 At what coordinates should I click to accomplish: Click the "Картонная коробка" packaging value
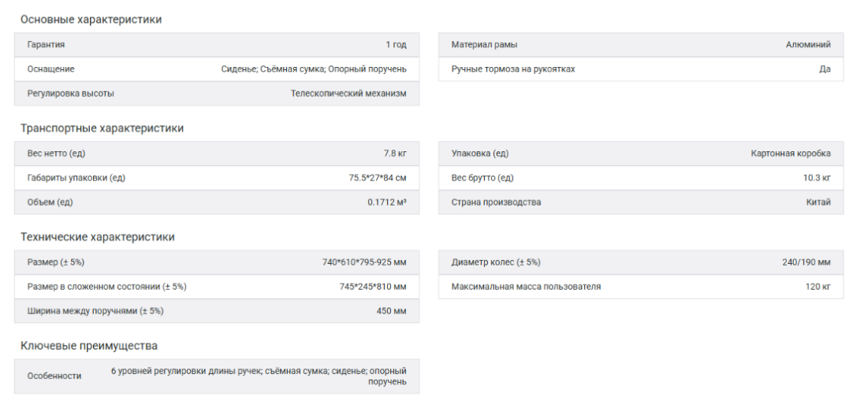tap(791, 154)
